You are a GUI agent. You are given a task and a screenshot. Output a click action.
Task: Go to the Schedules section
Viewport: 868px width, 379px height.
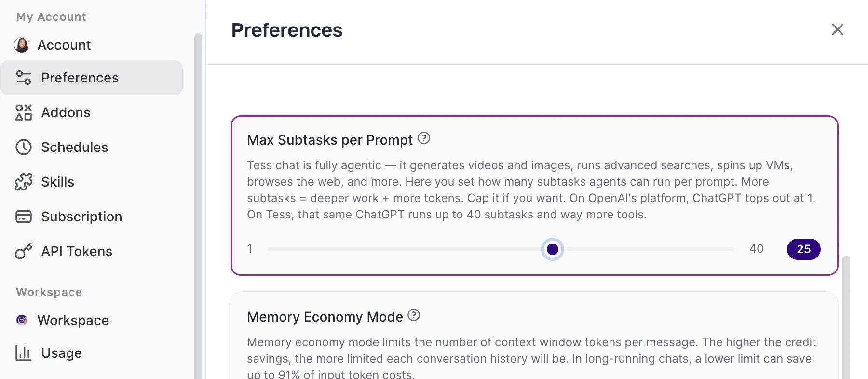pos(75,147)
